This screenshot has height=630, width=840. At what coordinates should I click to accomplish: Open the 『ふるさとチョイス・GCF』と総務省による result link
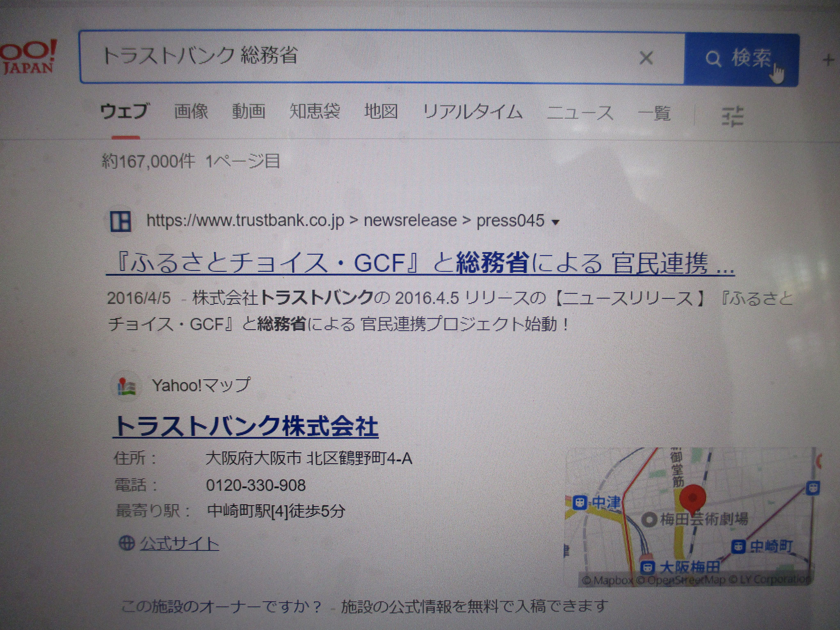(420, 262)
